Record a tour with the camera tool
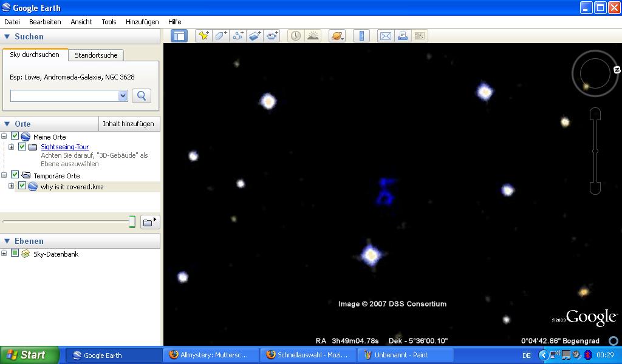Screen dimensions: 622x364 pos(272,36)
